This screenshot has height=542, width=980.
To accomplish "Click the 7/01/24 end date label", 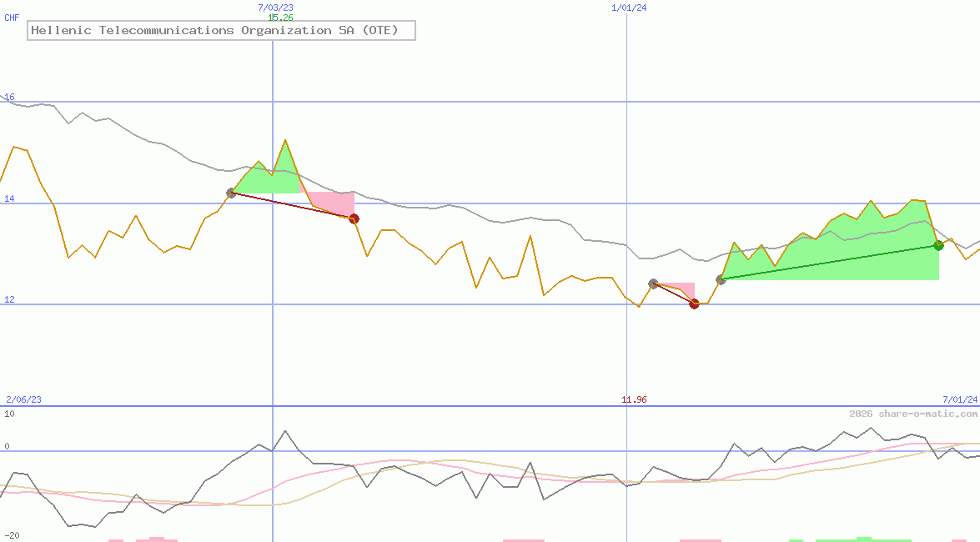I will tap(959, 399).
